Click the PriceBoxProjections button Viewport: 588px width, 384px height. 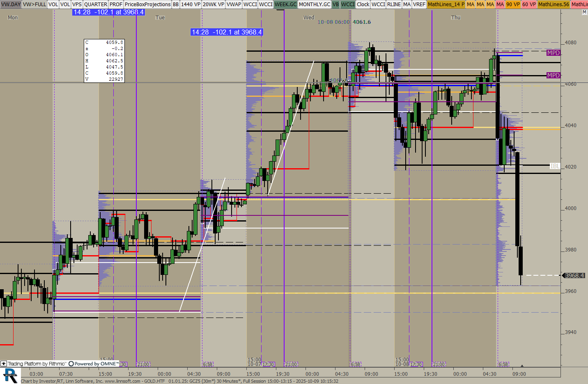pyautogui.click(x=147, y=4)
